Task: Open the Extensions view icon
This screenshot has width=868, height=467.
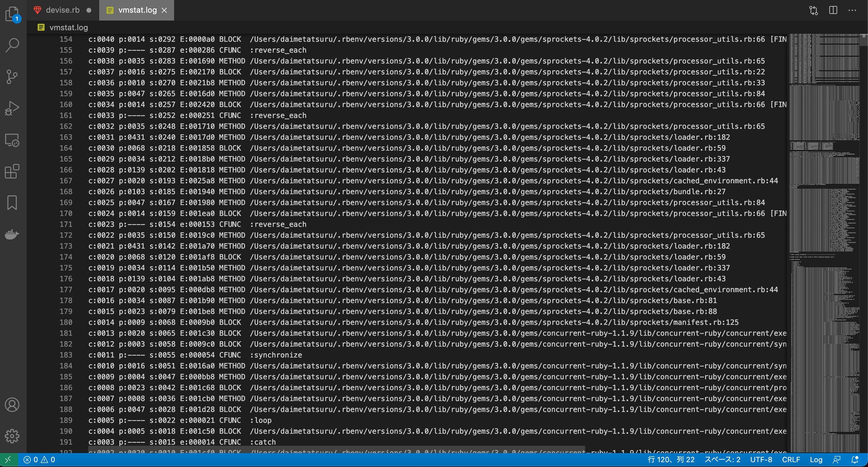Action: [12, 171]
